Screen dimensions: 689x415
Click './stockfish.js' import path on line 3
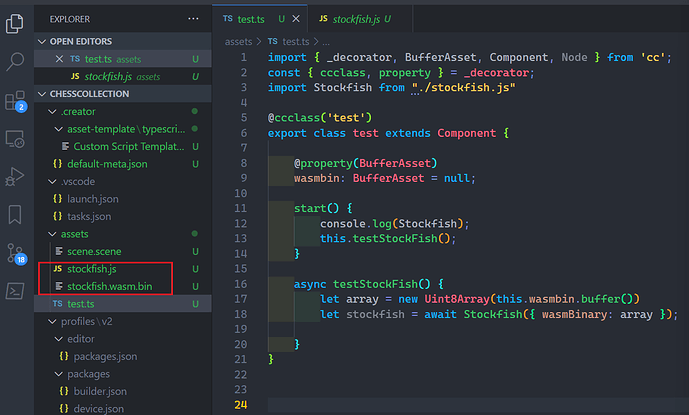coord(463,87)
